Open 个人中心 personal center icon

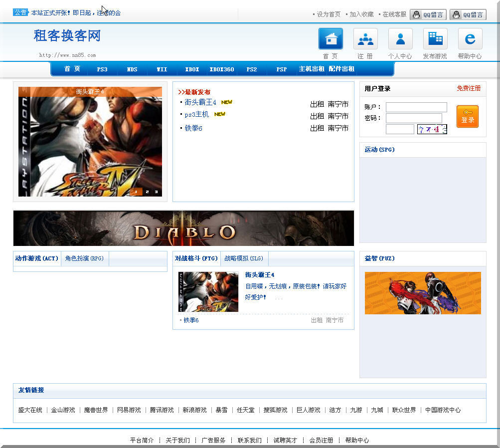click(x=400, y=39)
